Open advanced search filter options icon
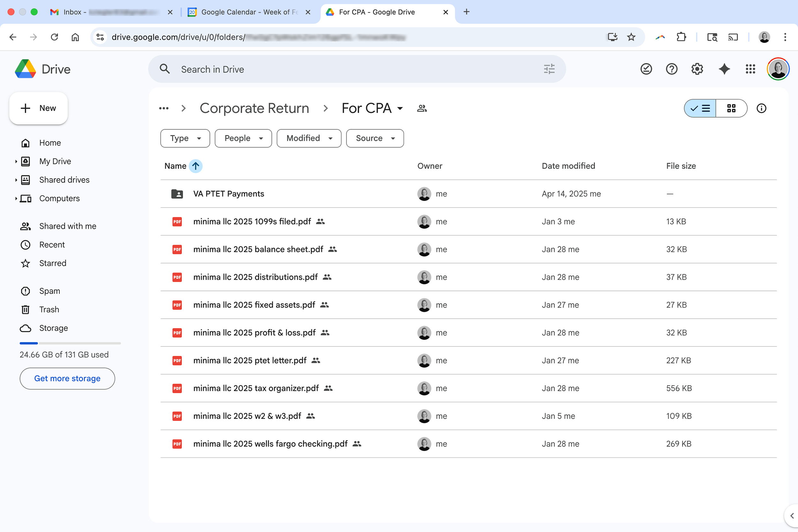This screenshot has width=798, height=532. 549,69
